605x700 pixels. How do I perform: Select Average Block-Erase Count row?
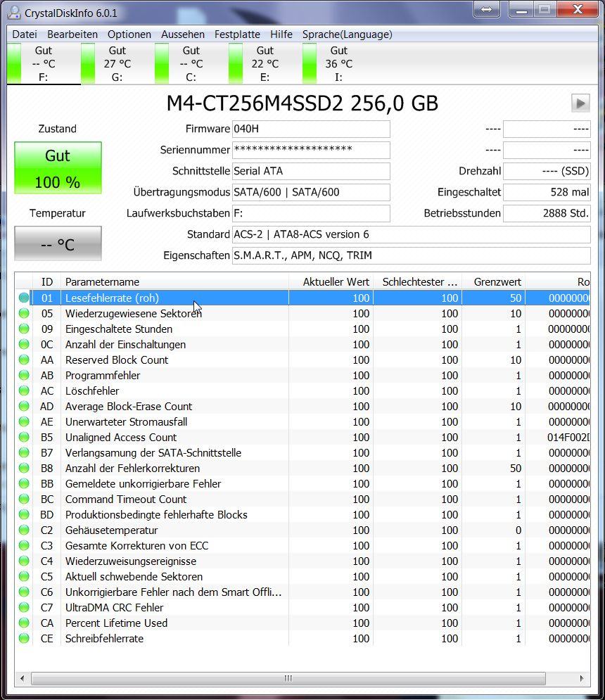pos(302,406)
